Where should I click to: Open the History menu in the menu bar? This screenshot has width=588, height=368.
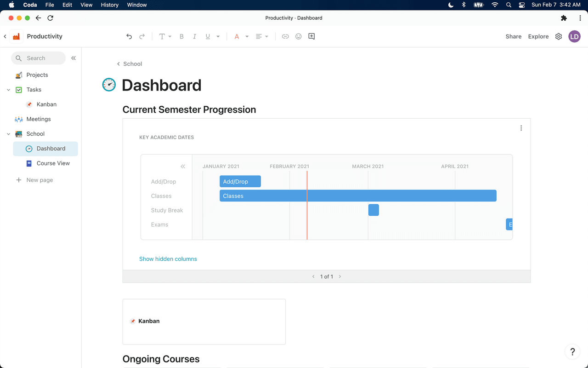(109, 5)
